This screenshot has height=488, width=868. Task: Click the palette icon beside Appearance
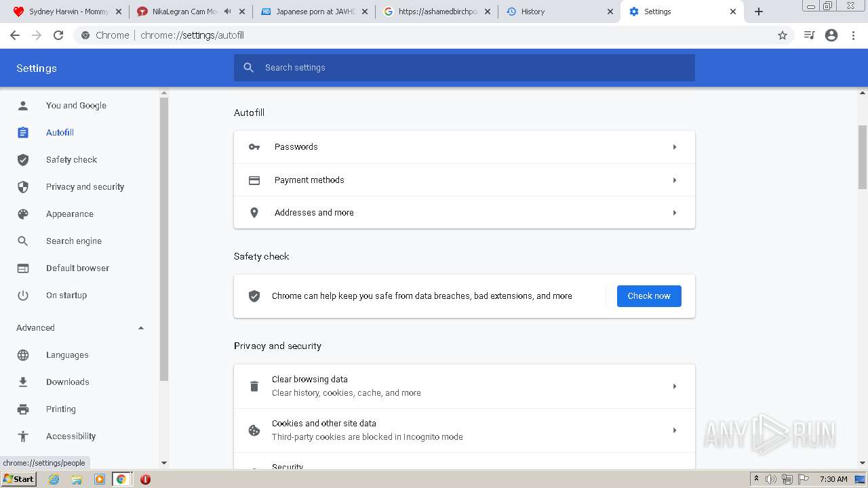point(23,214)
